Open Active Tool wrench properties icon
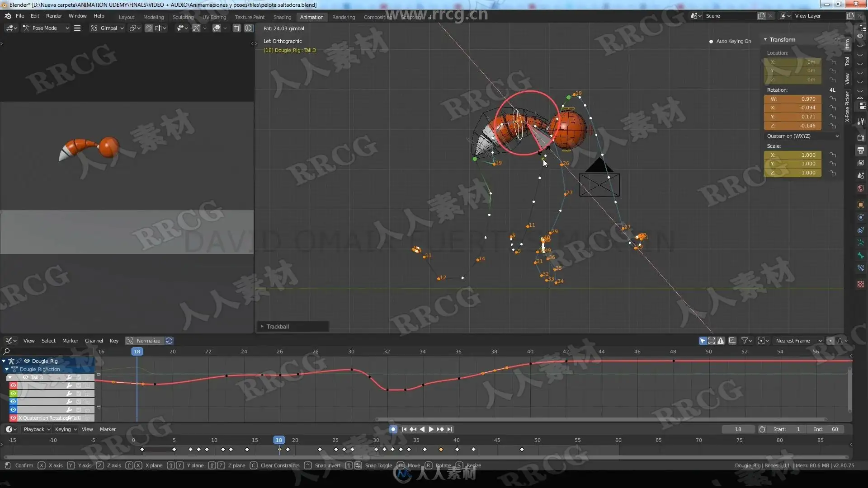The width and height of the screenshot is (868, 488). tap(861, 122)
